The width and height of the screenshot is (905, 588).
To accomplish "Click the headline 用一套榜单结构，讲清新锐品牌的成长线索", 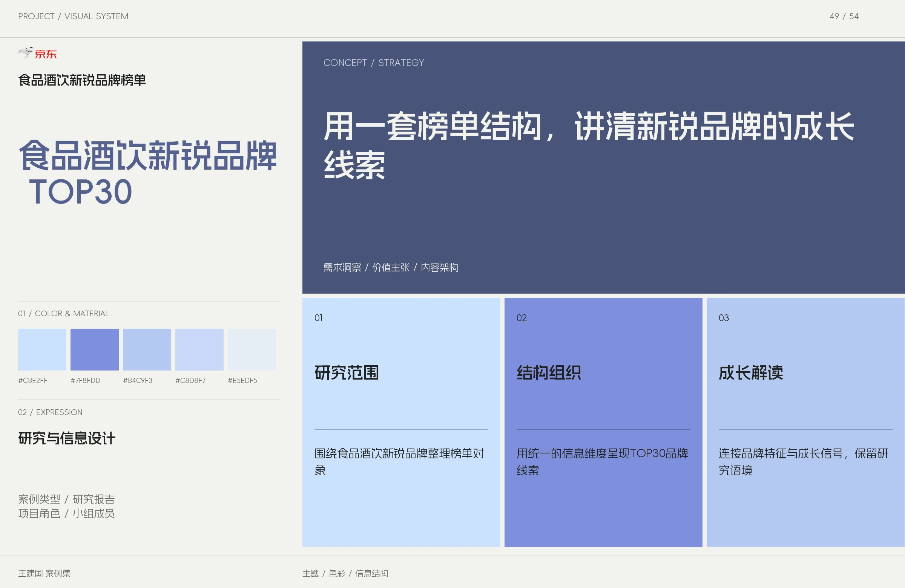I will (589, 145).
